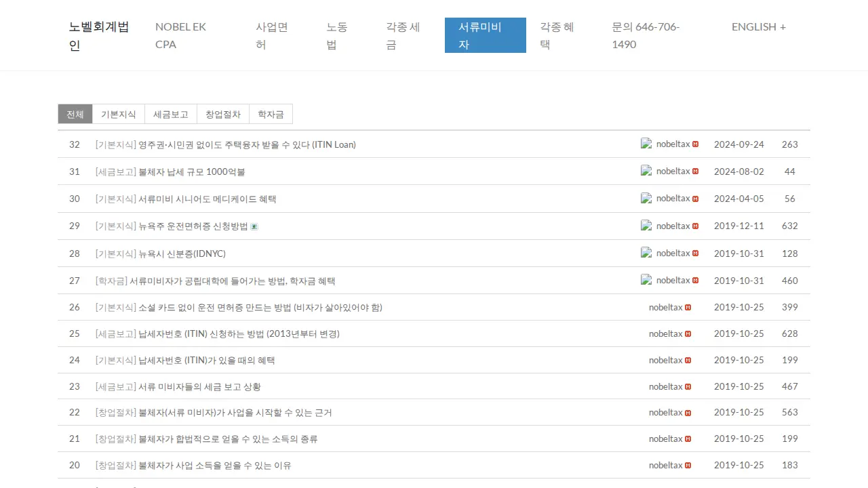
Task: Open post 소셜 카드 없이 운전 면허증 만드는 방법
Action: (260, 307)
